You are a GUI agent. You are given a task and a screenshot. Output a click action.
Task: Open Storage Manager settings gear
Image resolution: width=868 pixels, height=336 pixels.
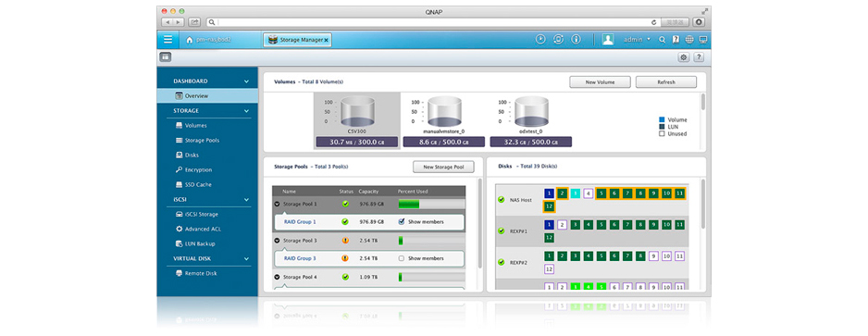[684, 57]
